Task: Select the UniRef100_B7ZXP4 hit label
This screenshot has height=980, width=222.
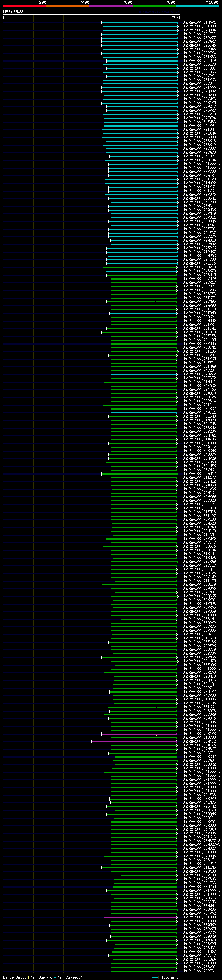Action: coord(199,118)
